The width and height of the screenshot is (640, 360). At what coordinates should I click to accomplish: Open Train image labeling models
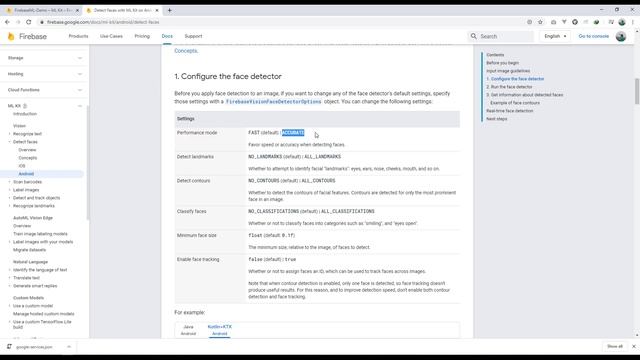click(x=40, y=234)
